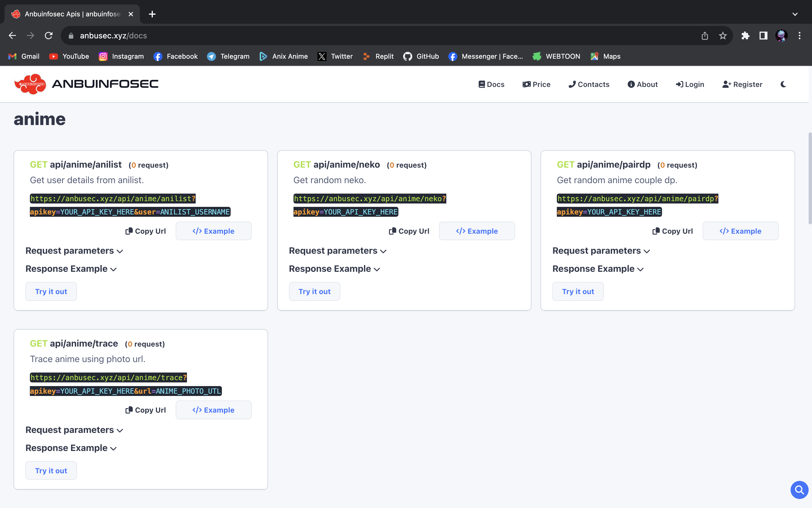Copy Url for the pairdp endpoint
Screen dimensions: 812x508
[672, 231]
